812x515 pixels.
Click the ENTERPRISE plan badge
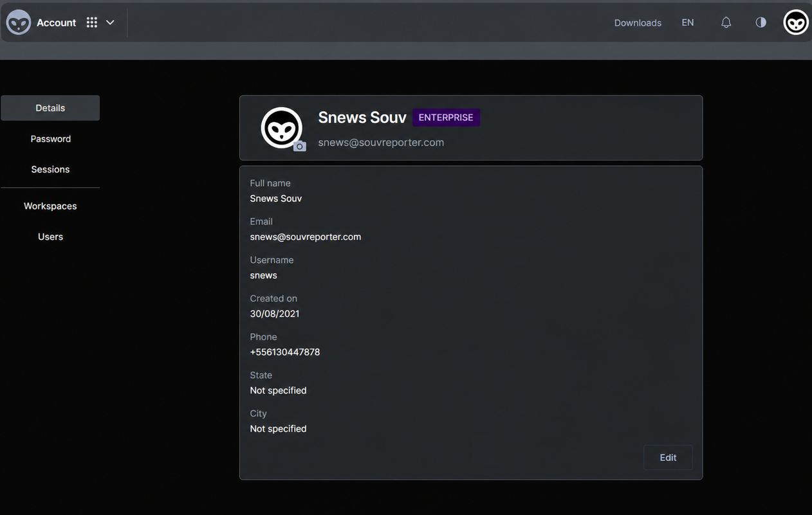[x=446, y=118]
